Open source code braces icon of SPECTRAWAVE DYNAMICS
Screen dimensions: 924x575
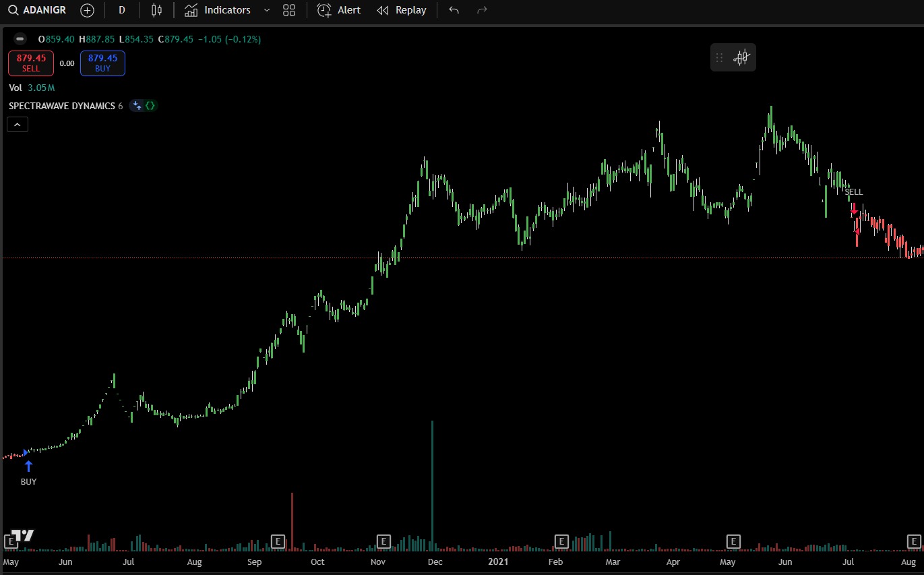pyautogui.click(x=150, y=106)
